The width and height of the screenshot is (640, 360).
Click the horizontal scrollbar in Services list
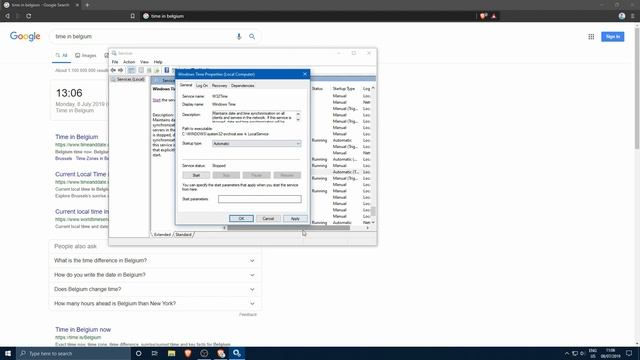point(289,228)
